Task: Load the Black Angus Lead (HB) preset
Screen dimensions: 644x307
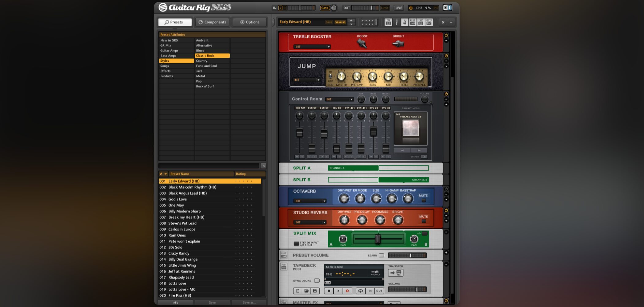Action: click(210, 193)
